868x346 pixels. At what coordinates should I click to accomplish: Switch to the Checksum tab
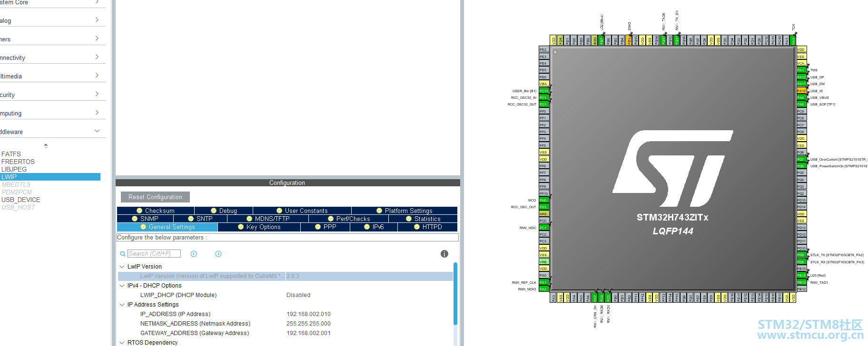[x=156, y=211]
